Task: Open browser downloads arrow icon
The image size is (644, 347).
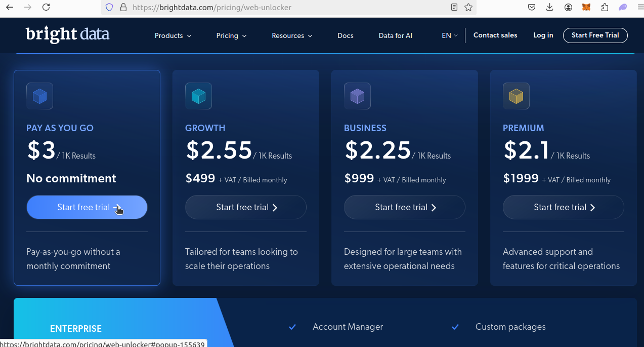Action: (550, 7)
